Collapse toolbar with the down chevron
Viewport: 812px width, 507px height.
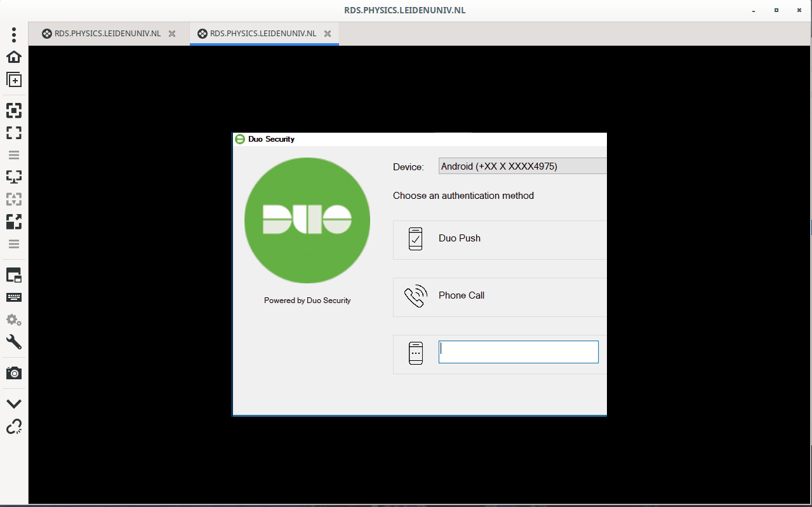(x=14, y=404)
